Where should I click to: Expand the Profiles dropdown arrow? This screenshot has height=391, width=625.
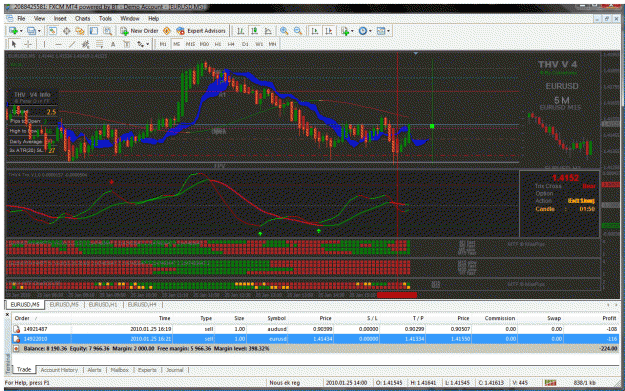click(39, 31)
